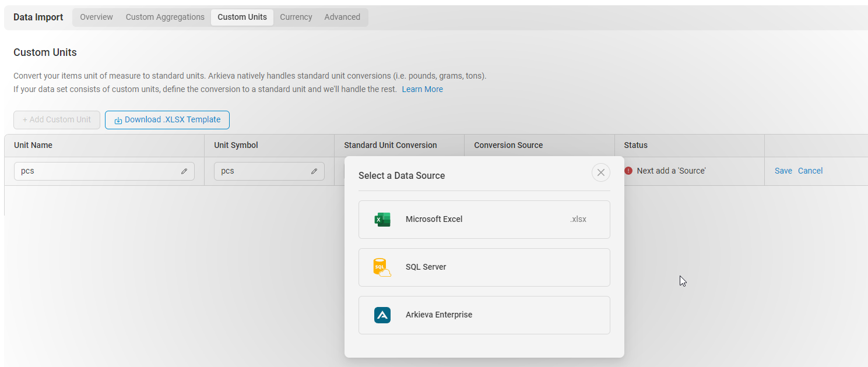Save the pcs unit row
The image size is (868, 367).
pos(783,171)
